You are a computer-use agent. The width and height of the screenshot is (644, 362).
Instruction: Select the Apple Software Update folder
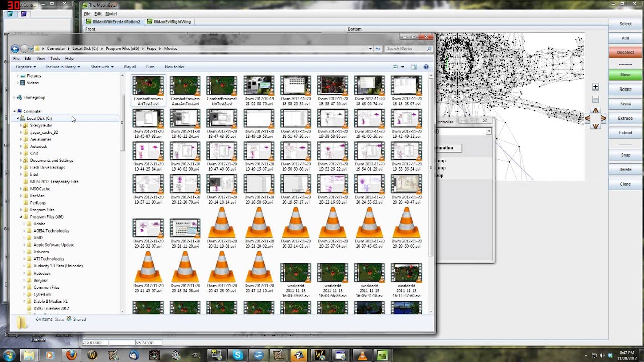[54, 245]
